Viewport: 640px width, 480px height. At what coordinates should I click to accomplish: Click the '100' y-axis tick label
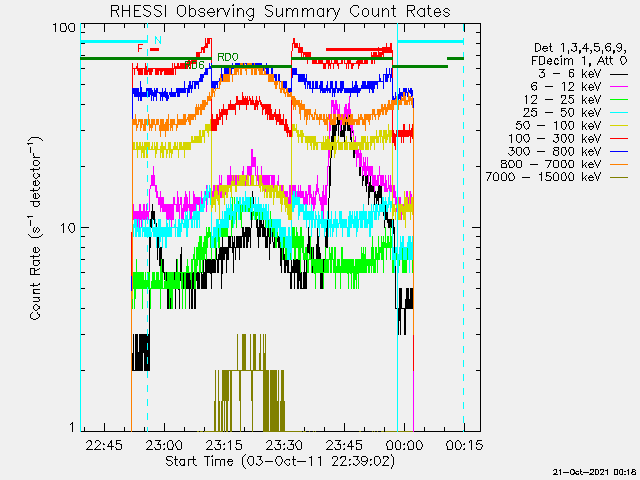pyautogui.click(x=64, y=28)
